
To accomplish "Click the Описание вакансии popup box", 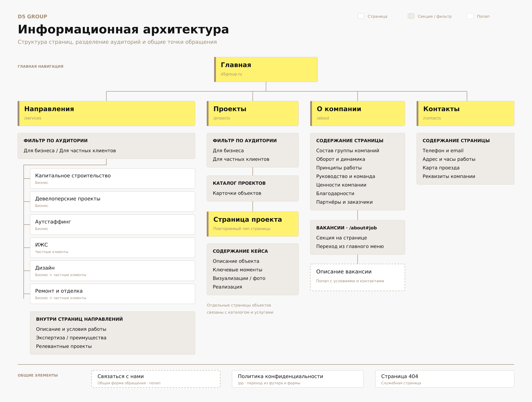I will tap(357, 278).
